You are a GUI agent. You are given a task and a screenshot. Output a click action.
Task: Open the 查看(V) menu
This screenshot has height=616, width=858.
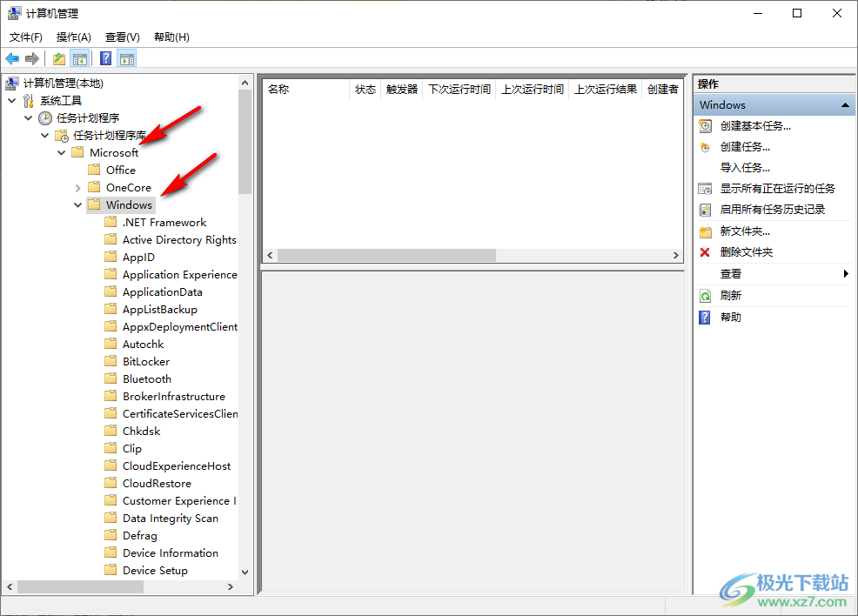(122, 37)
